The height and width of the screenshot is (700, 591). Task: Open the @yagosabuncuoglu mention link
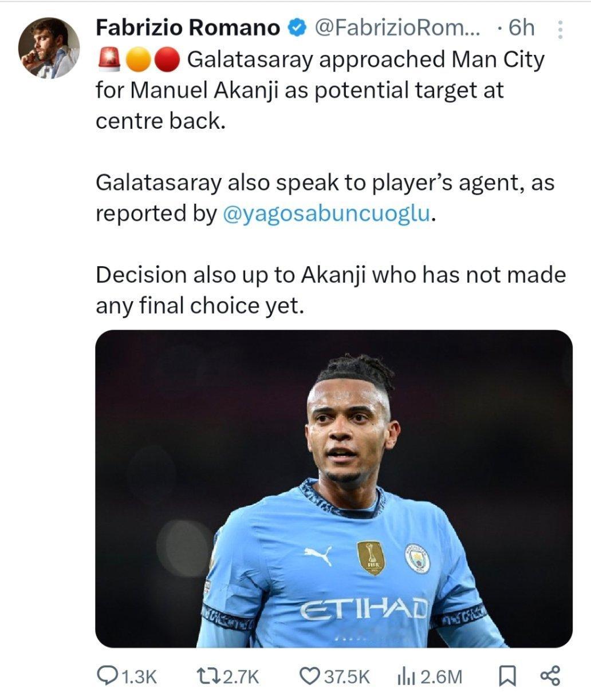(x=325, y=213)
